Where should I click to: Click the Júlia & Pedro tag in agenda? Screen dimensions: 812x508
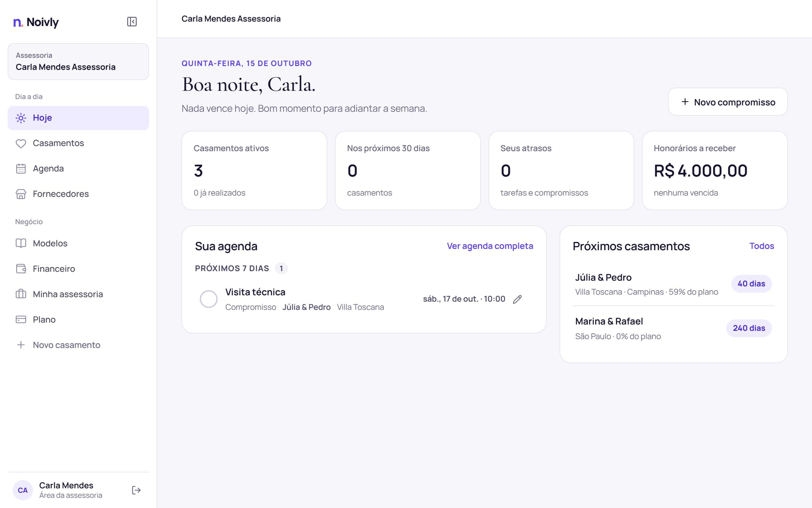coord(306,307)
